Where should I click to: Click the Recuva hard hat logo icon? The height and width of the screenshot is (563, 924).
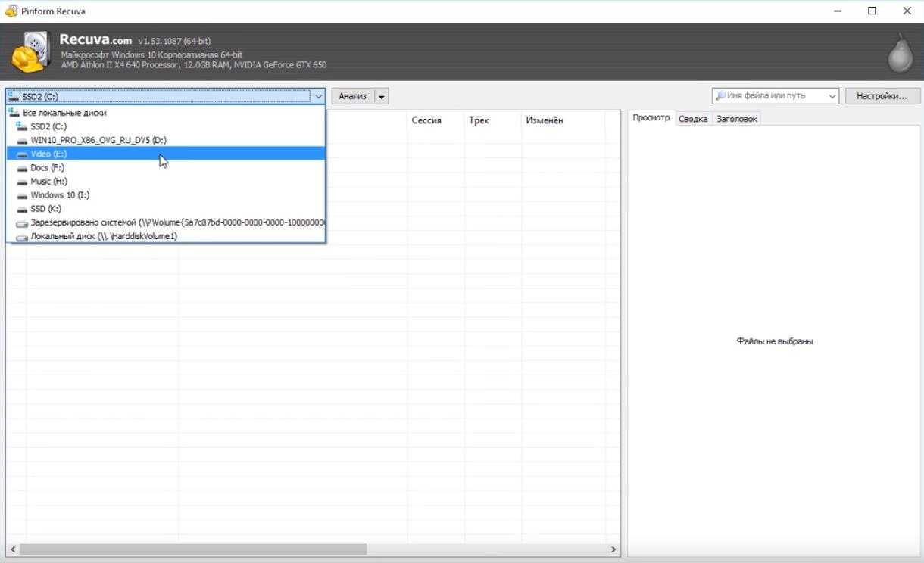click(30, 51)
